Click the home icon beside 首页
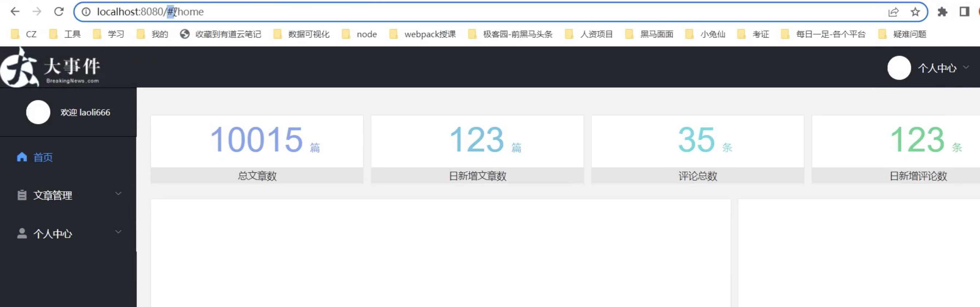 22,157
